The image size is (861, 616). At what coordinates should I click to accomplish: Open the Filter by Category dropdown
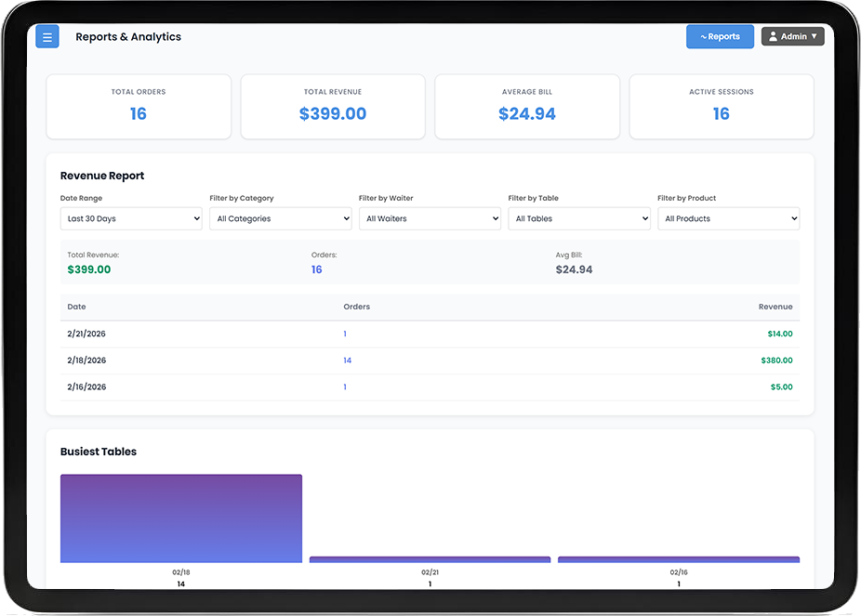click(x=280, y=218)
